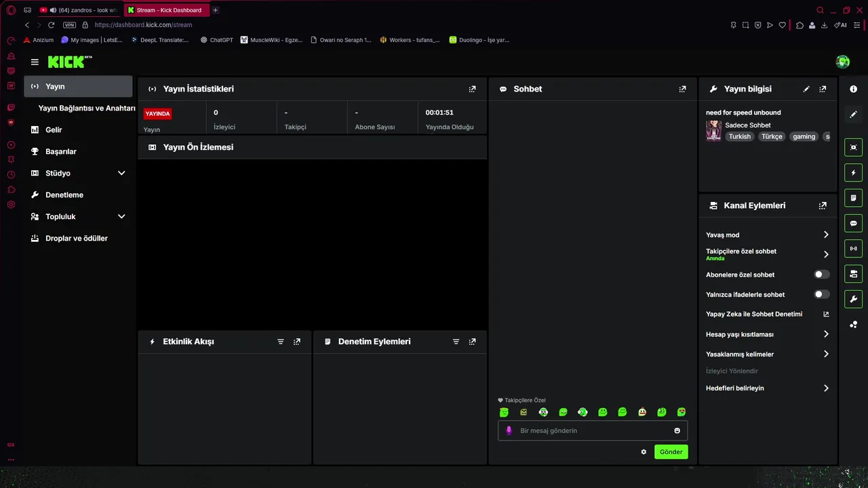868x488 pixels.
Task: Open Yapay Zeka ile Sohbet Denetimi link
Action: coord(768,314)
